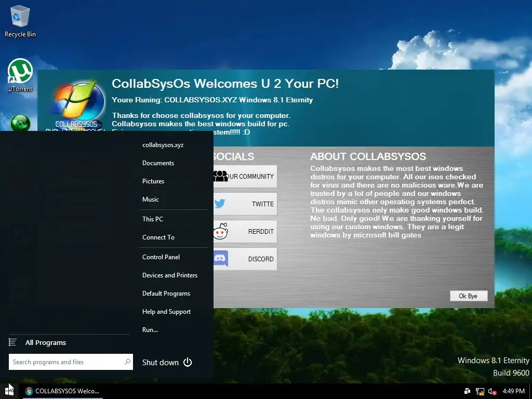Click the Windows 8.1 Eternity watermark text
This screenshot has width=532, height=399.
[x=494, y=361]
